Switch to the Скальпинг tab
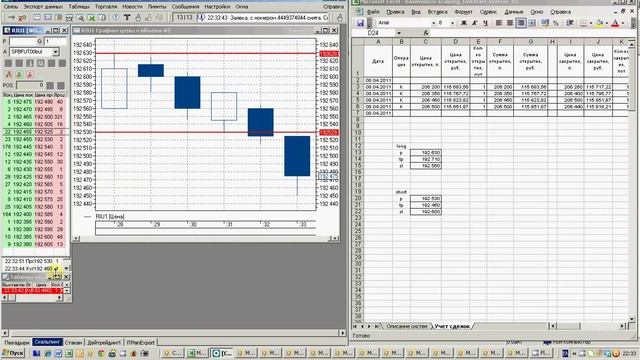This screenshot has width=640, height=360. pos(47,342)
